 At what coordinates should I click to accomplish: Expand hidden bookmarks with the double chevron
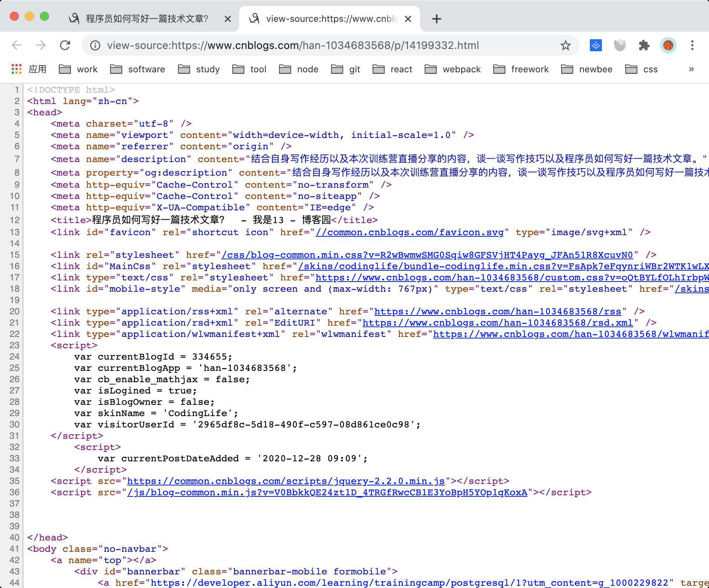691,69
